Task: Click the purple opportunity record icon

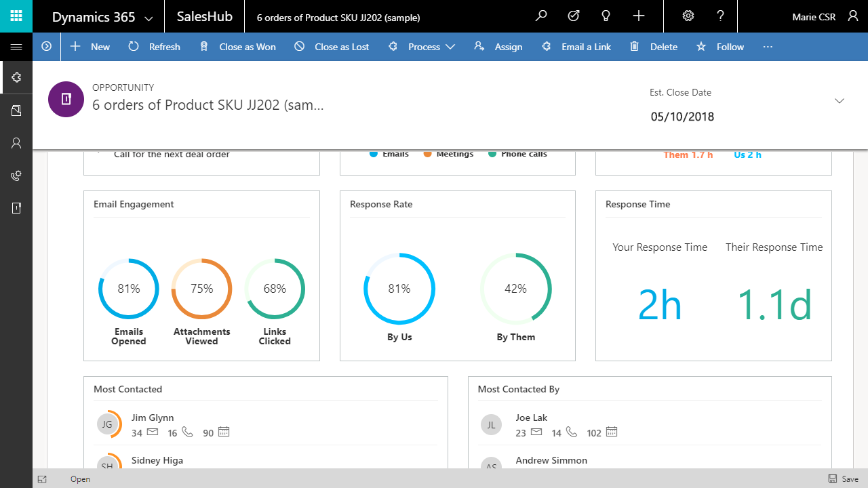Action: pos(66,100)
